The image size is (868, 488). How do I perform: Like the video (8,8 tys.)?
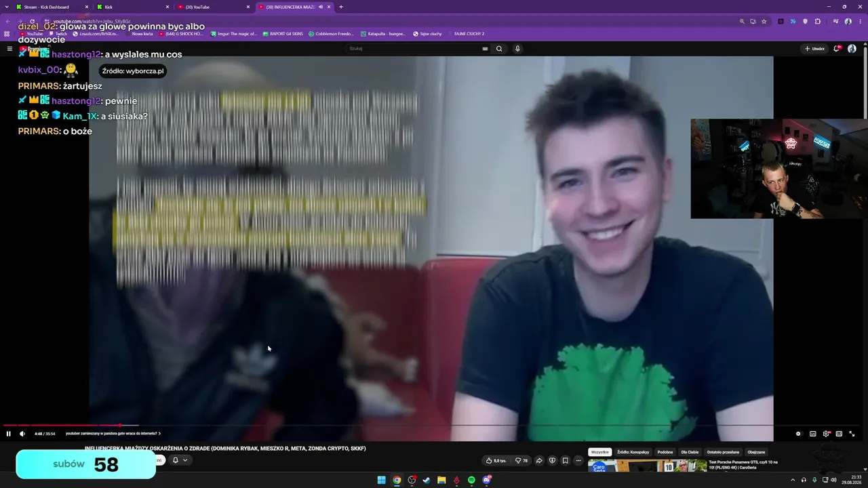(x=496, y=460)
